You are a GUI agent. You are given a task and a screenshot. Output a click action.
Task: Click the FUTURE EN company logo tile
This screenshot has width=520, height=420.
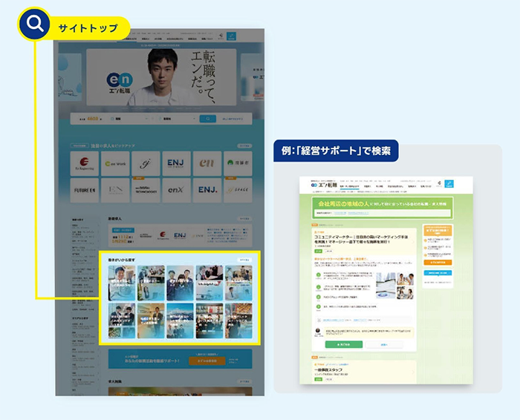tap(85, 190)
